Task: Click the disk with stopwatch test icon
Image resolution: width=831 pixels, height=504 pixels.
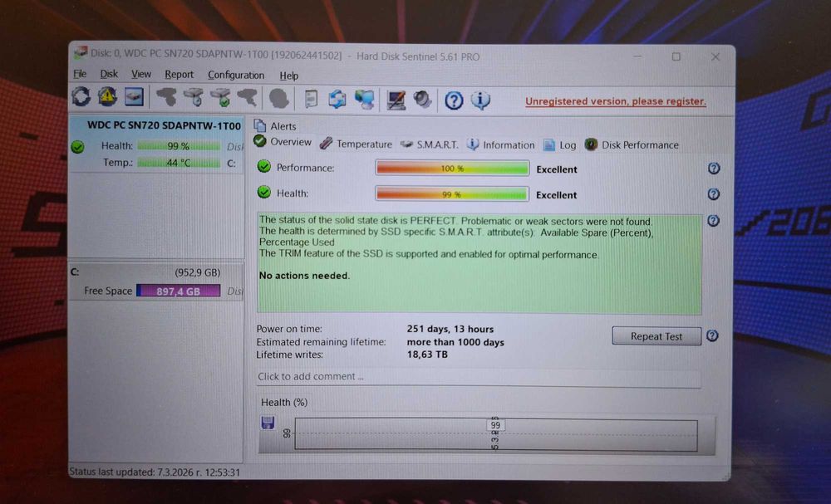Action: click(x=194, y=98)
